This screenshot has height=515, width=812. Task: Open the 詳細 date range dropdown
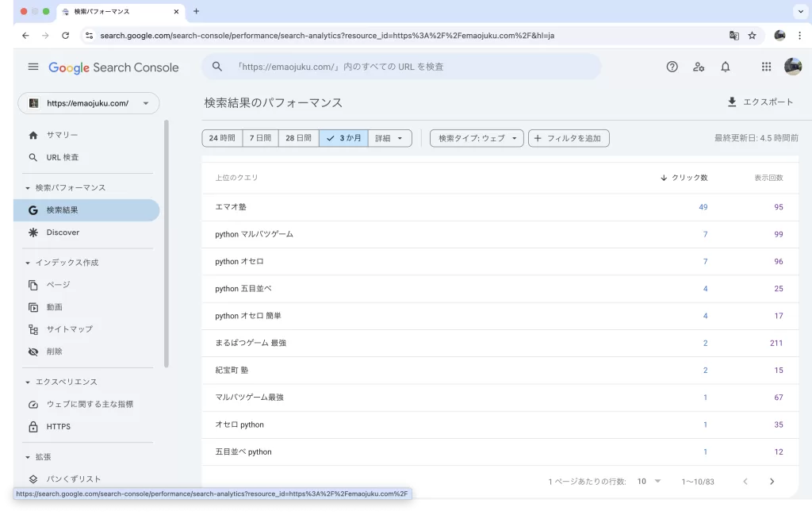pos(390,138)
